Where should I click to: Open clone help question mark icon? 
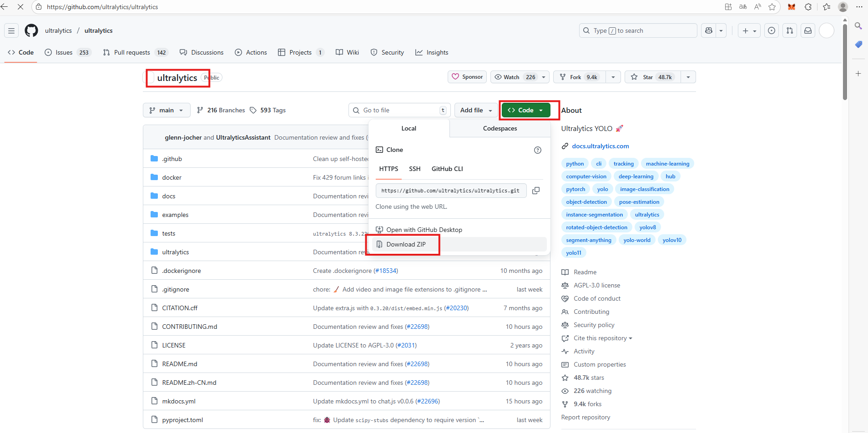tap(538, 150)
